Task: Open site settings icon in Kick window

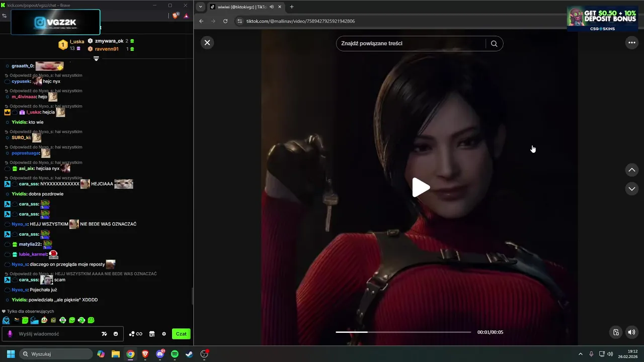Action: [x=4, y=16]
